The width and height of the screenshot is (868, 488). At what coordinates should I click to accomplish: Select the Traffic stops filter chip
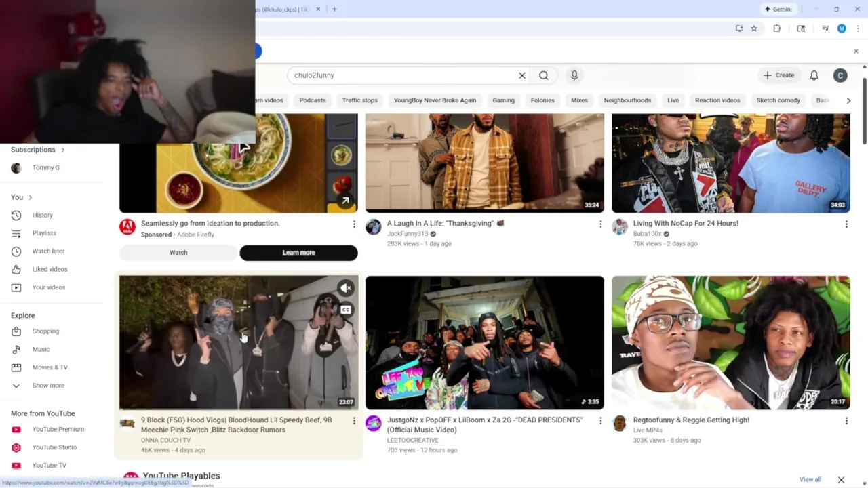tap(359, 100)
